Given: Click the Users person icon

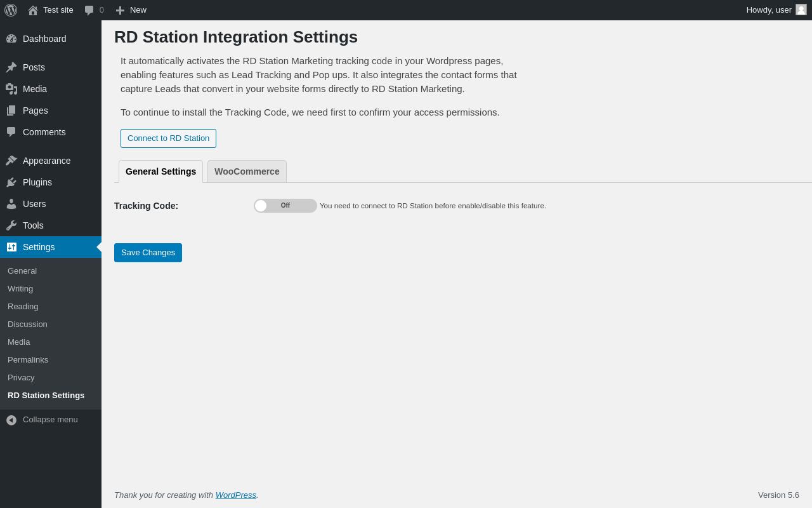Looking at the screenshot, I should tap(11, 204).
